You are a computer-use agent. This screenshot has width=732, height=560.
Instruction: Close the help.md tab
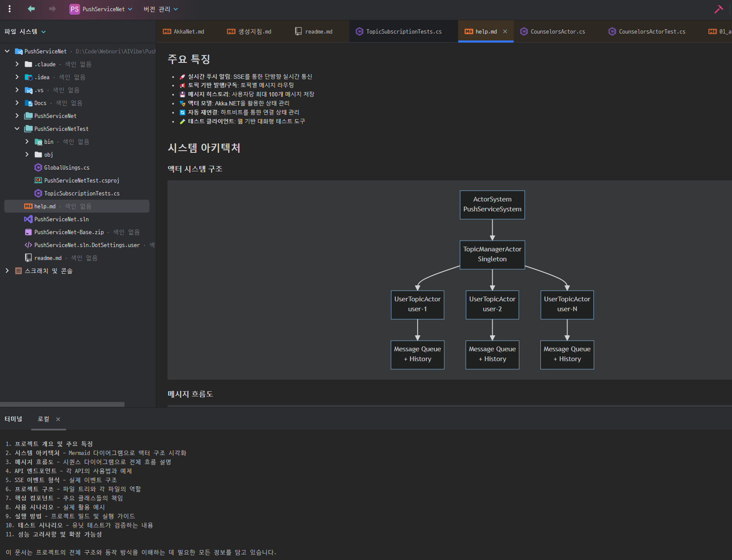[x=505, y=31]
